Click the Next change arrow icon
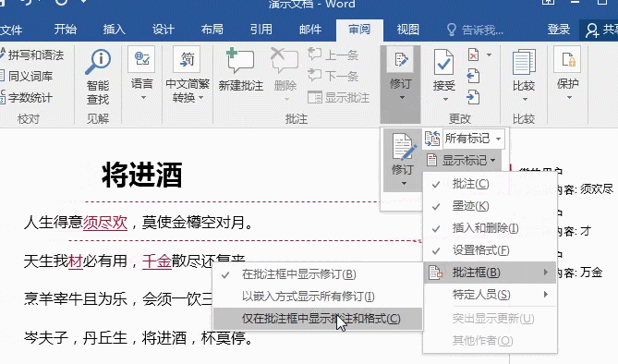 pos(473,97)
